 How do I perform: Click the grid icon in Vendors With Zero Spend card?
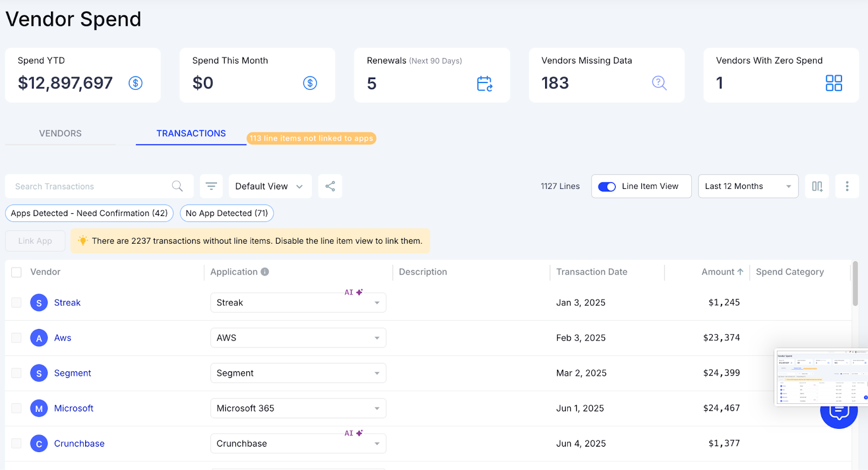click(x=834, y=83)
